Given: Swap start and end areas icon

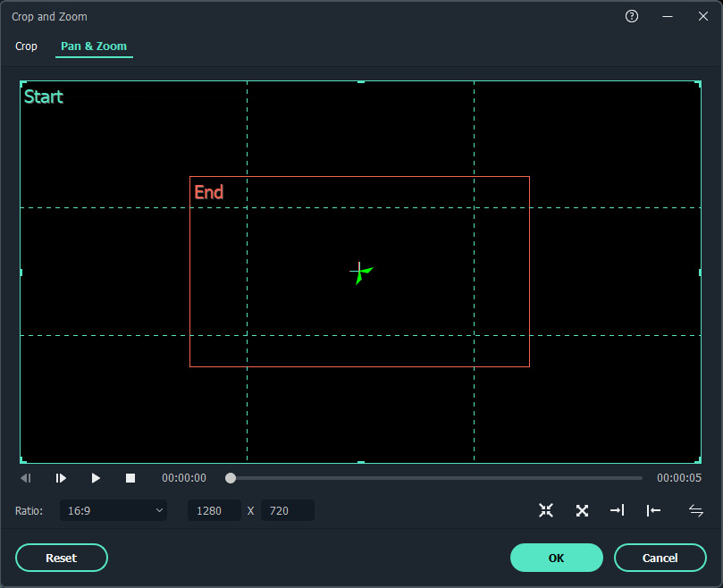Looking at the screenshot, I should (x=696, y=510).
